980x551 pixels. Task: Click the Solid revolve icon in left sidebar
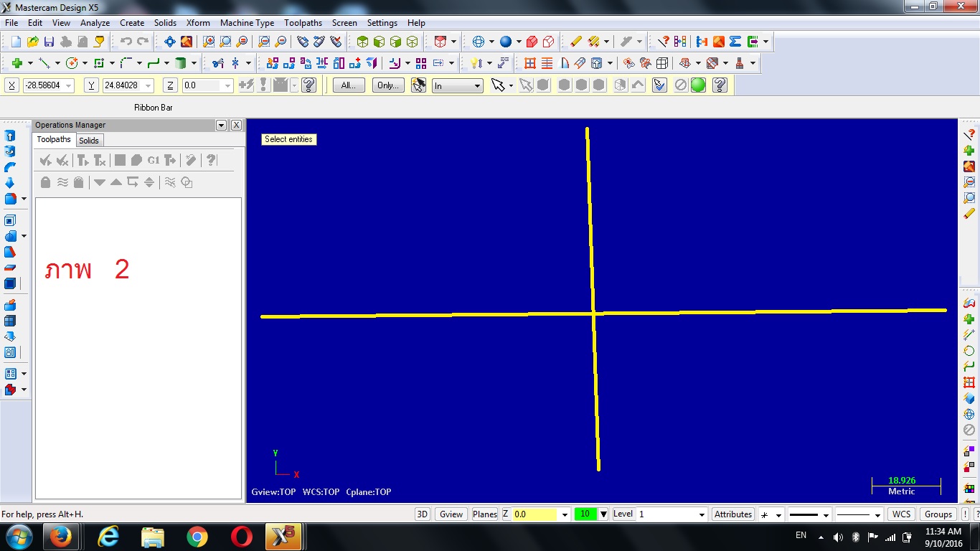point(10,152)
